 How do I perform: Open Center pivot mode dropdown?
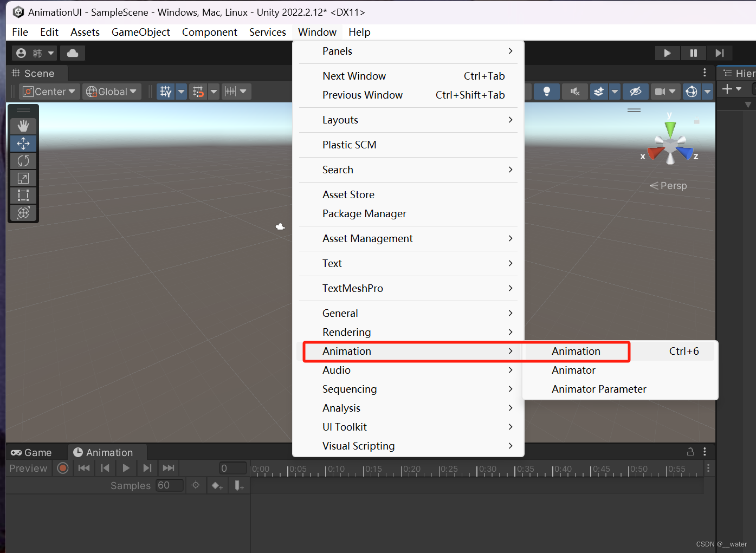pyautogui.click(x=50, y=92)
